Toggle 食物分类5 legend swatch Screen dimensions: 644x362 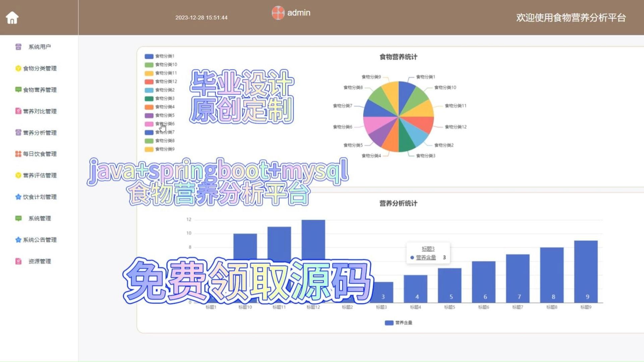[149, 115]
